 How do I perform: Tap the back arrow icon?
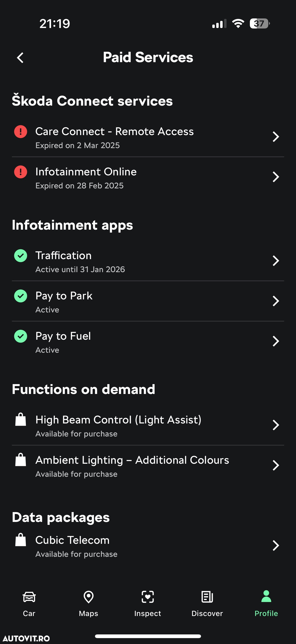coord(20,58)
